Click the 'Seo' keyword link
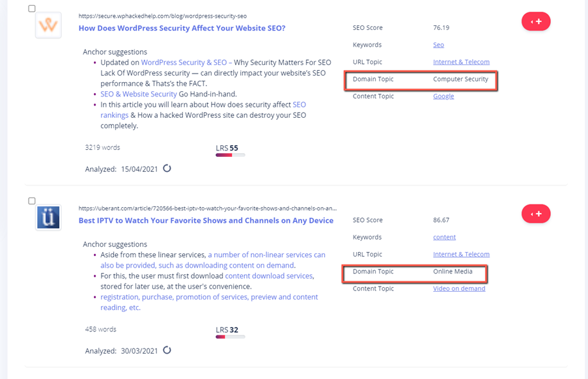Viewport: 588px width, 379px height. pos(438,45)
